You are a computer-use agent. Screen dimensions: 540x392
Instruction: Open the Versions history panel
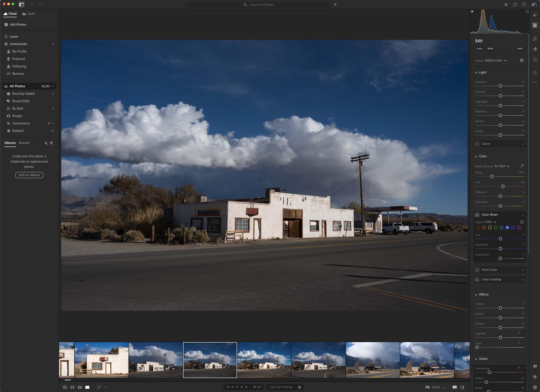pos(535,73)
